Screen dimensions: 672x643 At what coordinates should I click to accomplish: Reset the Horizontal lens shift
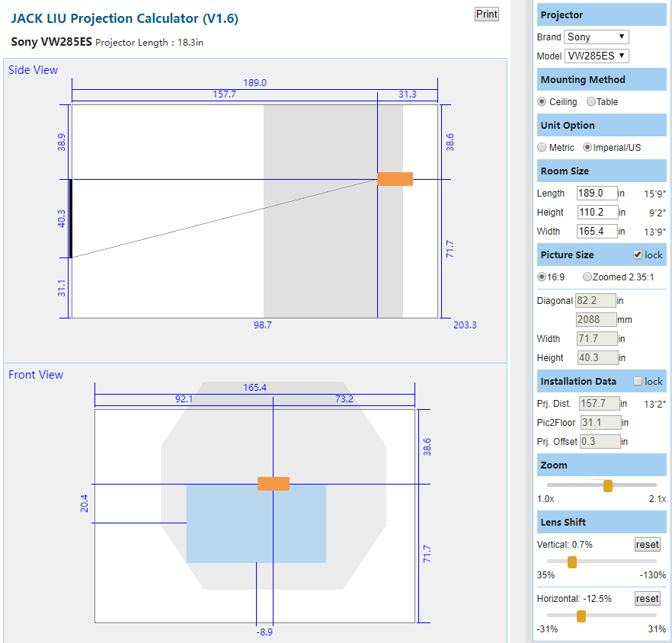tap(646, 598)
